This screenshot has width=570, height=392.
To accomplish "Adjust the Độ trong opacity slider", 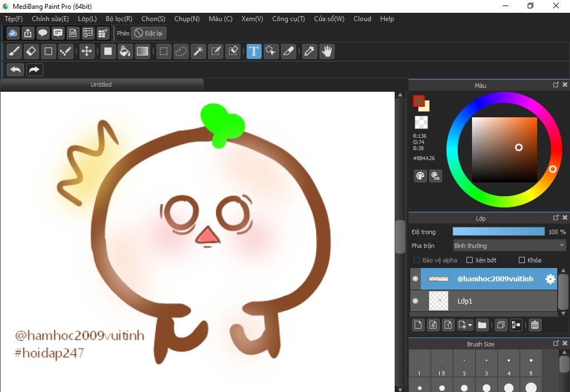I will tap(498, 231).
